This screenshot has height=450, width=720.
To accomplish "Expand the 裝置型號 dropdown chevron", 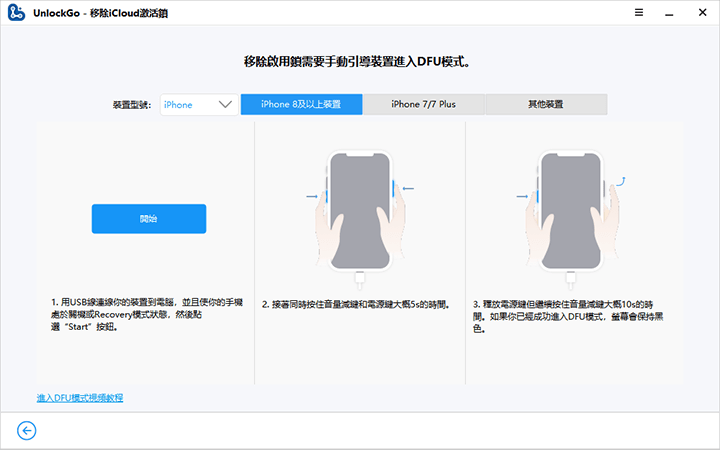I will point(225,104).
